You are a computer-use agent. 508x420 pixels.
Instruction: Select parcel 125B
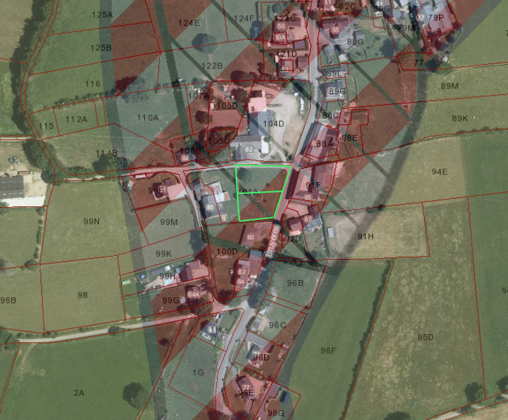coord(101,48)
